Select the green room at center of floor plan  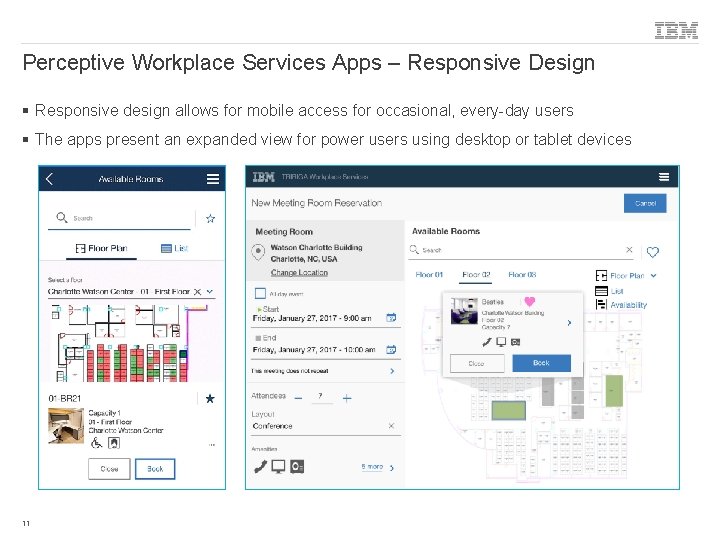pyautogui.click(x=509, y=410)
